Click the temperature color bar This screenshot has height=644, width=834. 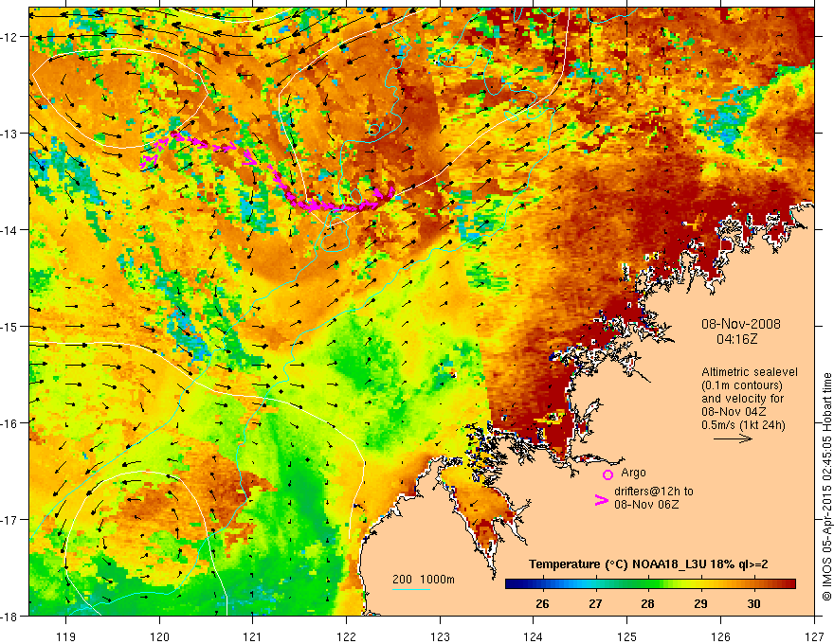coord(650,584)
